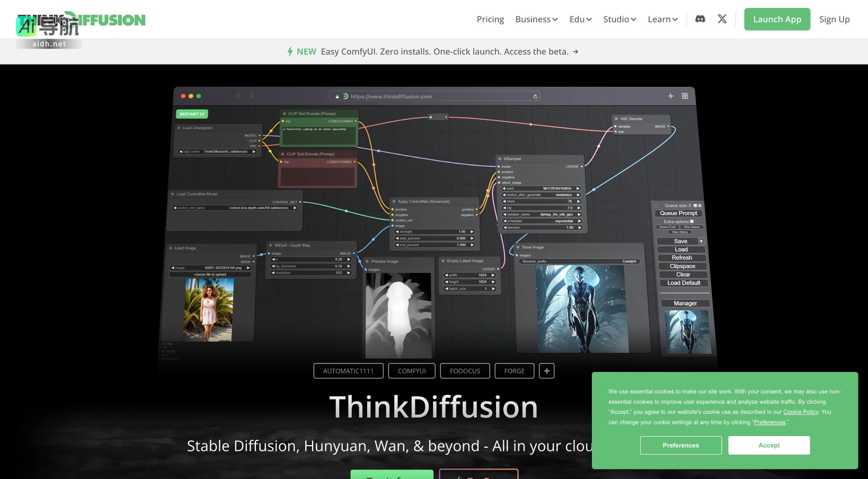
Task: Select the AUTOMATIC1111 tab
Action: tap(348, 370)
